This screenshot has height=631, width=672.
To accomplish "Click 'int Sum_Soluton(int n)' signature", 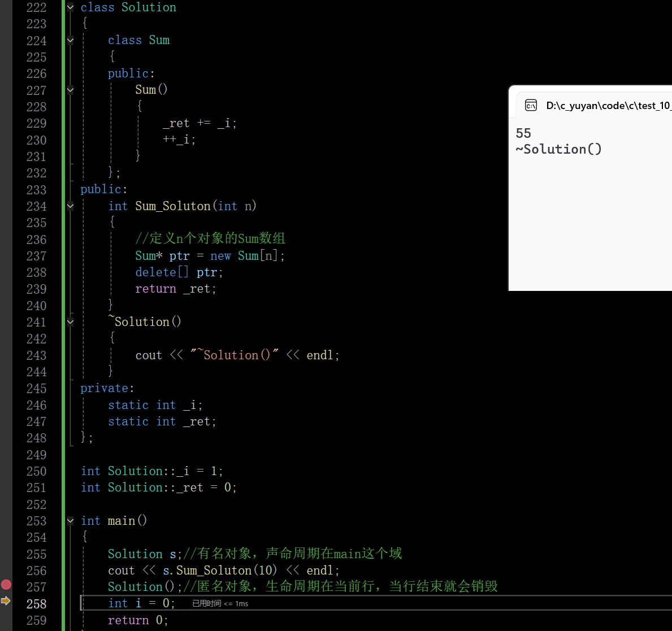I will pos(182,206).
